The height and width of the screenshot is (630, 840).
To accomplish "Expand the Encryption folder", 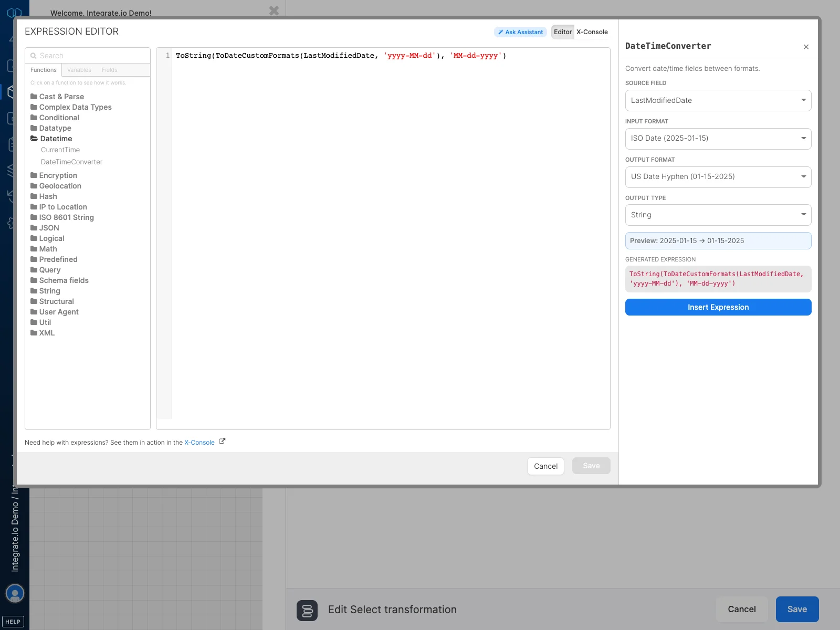I will 54,175.
